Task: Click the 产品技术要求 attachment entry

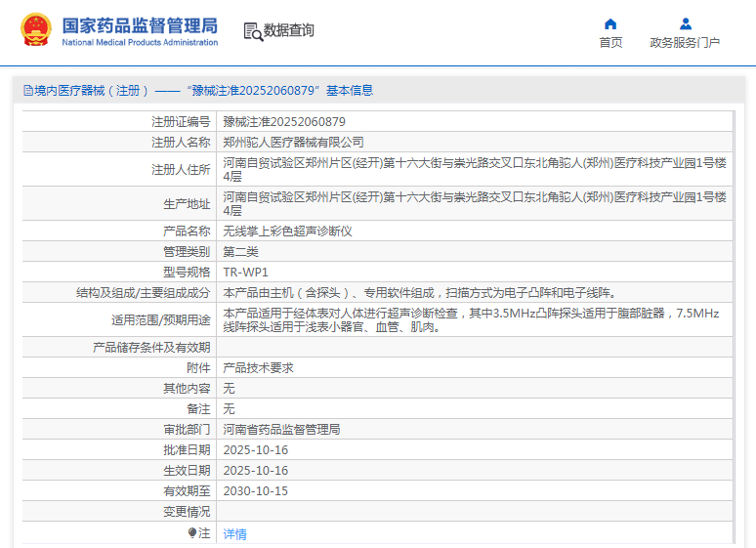Action: pos(259,368)
